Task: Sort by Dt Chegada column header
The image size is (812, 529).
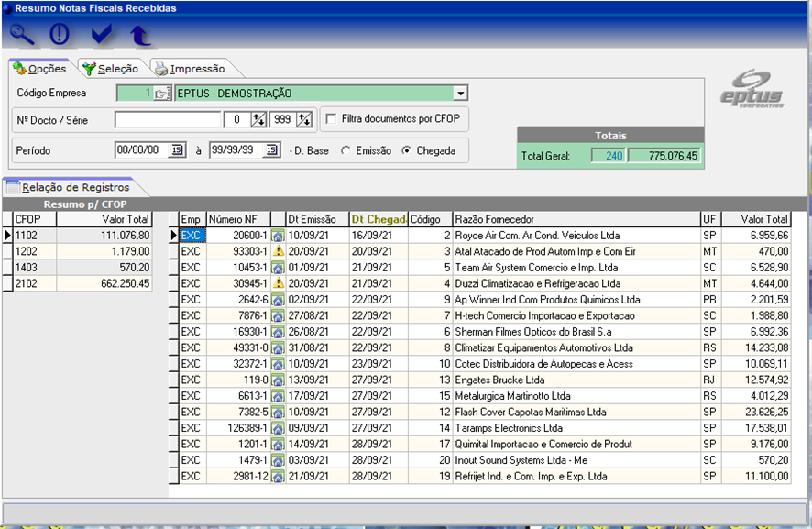Action: click(379, 219)
